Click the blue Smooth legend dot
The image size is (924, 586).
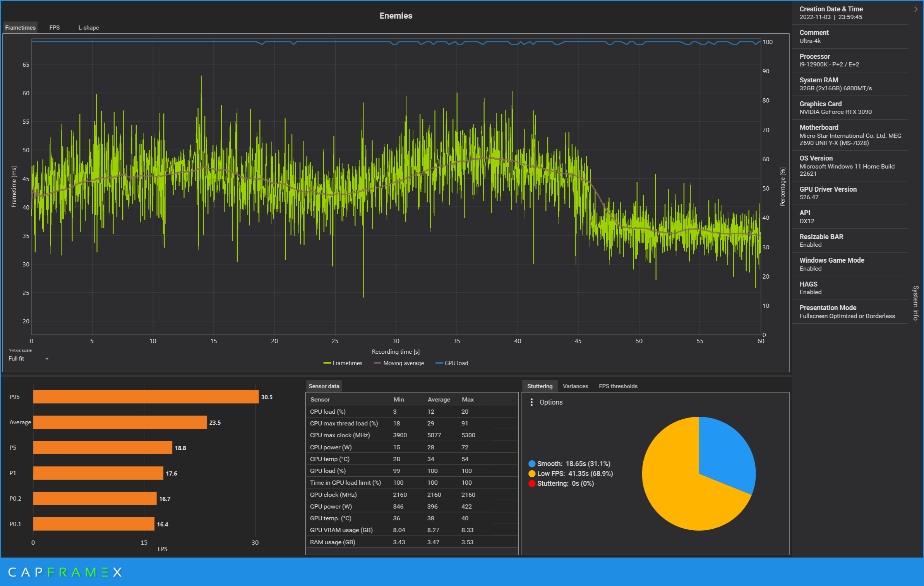coord(532,464)
